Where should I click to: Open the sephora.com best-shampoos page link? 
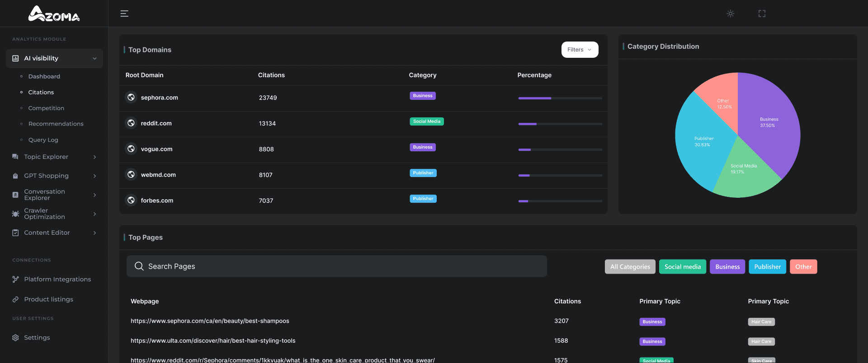[x=210, y=321]
